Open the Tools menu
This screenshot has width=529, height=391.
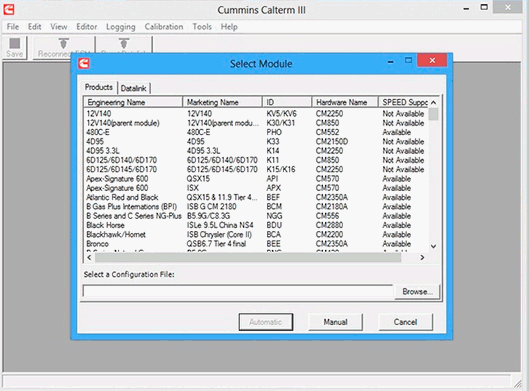point(202,27)
